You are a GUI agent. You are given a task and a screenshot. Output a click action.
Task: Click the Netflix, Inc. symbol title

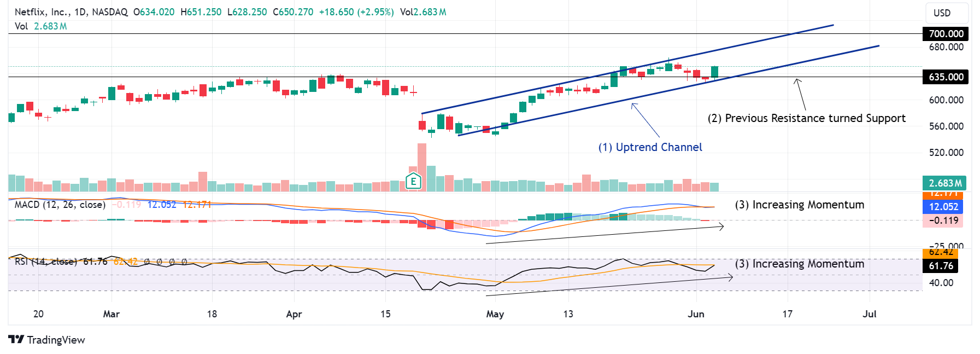42,11
